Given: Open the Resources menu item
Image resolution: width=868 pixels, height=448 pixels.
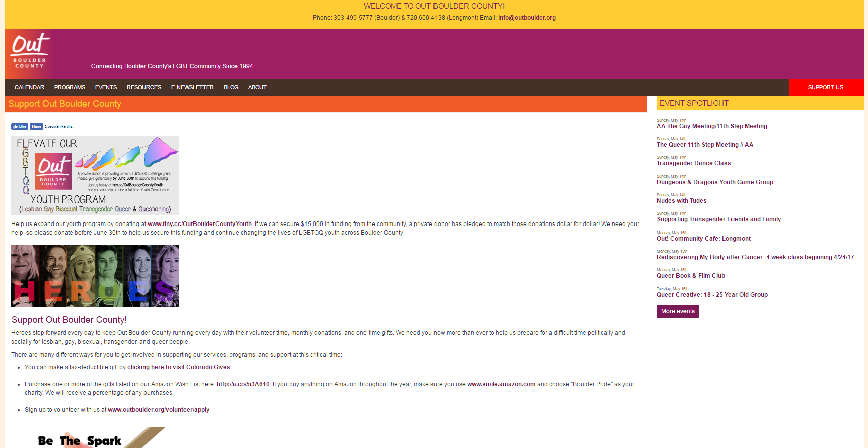Looking at the screenshot, I should pyautogui.click(x=144, y=87).
